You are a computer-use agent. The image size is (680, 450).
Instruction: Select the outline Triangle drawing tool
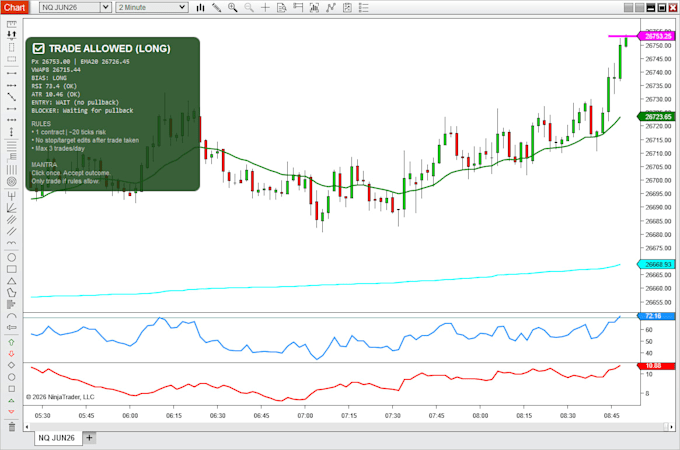point(12,281)
